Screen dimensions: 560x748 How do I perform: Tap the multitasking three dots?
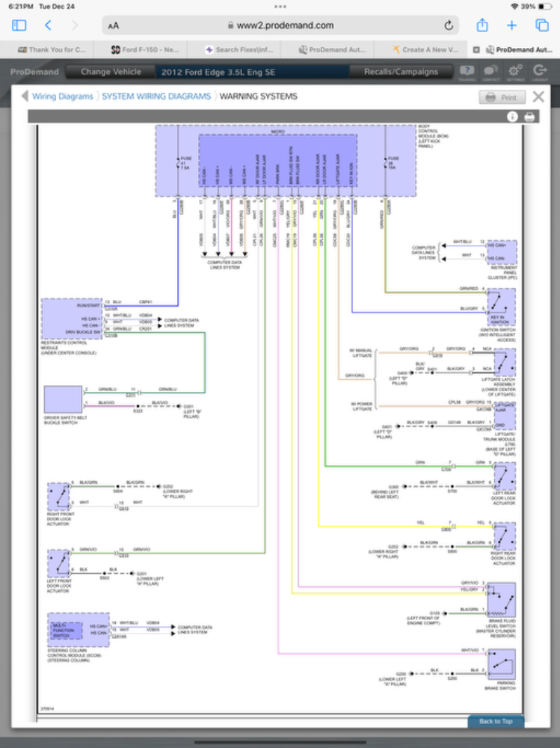280,7
